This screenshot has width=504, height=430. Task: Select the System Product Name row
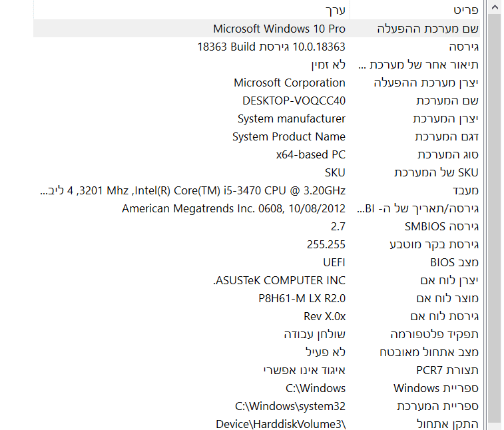288,136
